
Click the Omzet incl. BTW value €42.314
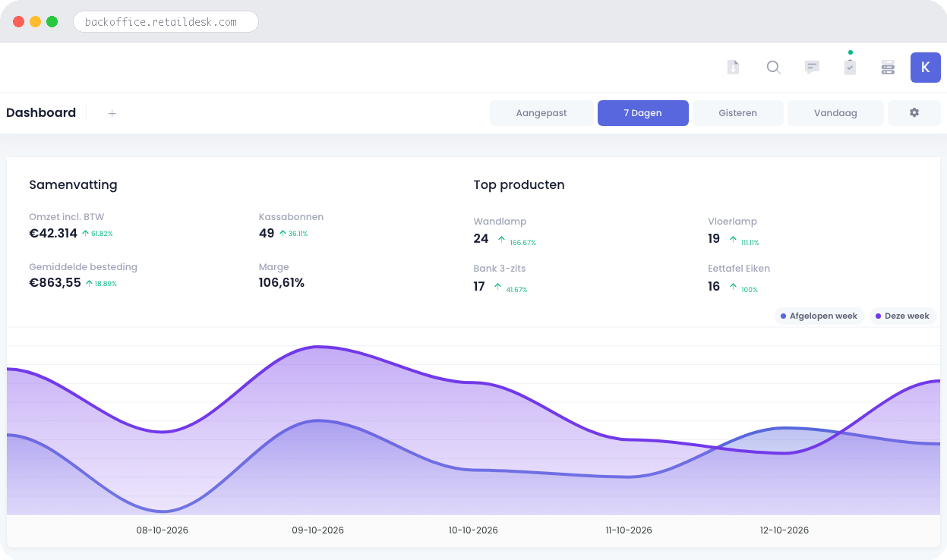[x=53, y=233]
